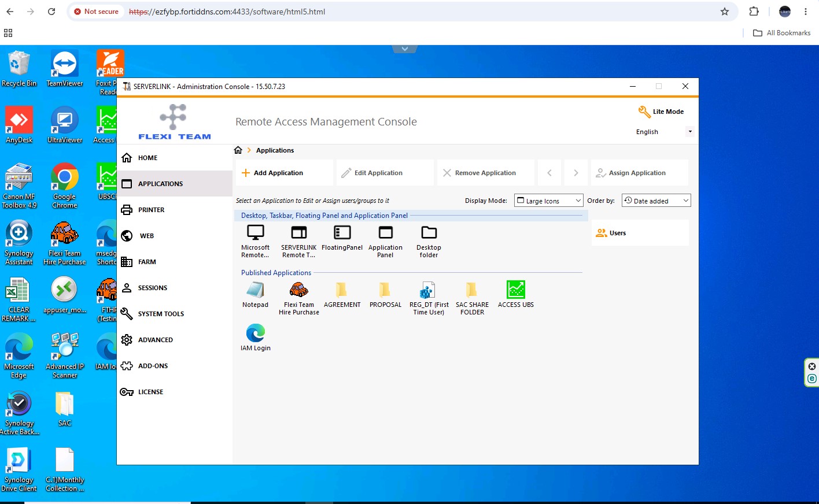Click the Applications breadcrumb text
The image size is (819, 504).
pos(275,150)
